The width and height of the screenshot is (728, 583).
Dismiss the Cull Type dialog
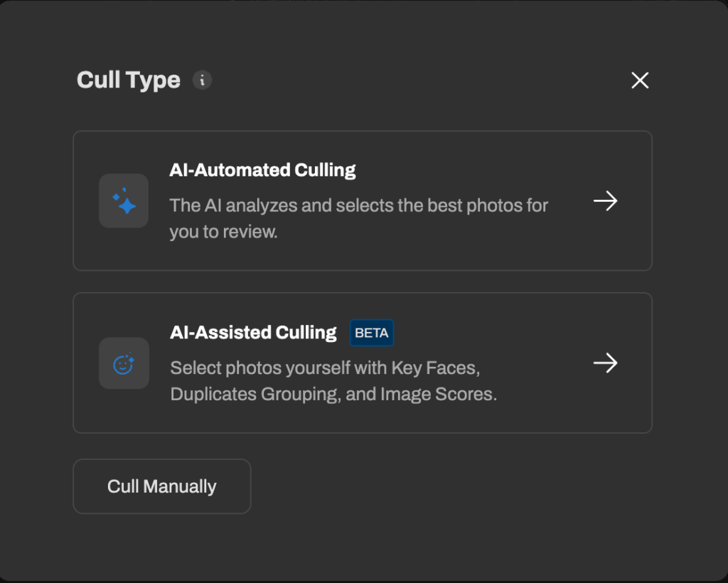click(639, 80)
